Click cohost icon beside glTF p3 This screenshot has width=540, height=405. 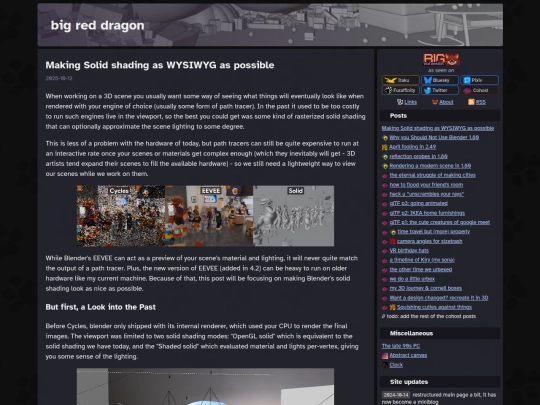[x=385, y=204]
